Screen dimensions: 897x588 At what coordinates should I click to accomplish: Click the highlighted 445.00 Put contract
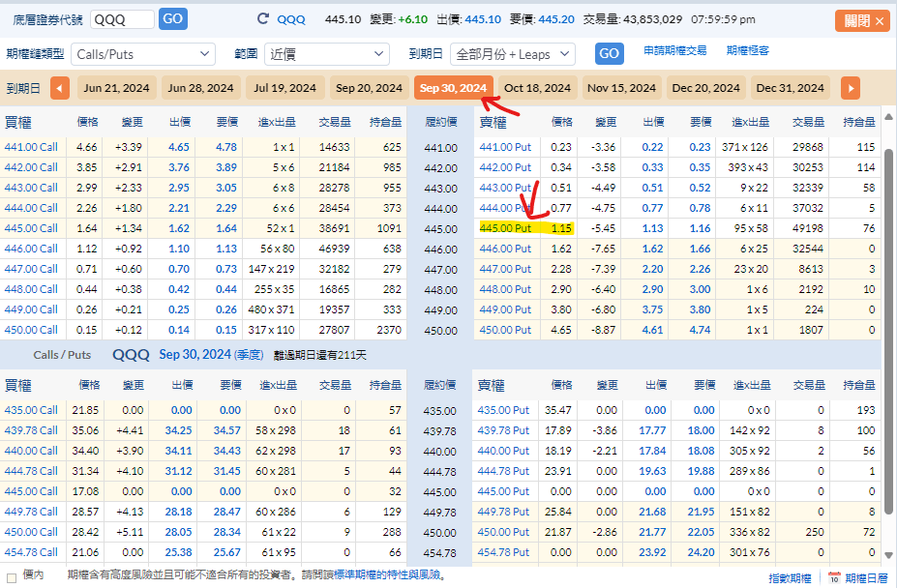[506, 228]
